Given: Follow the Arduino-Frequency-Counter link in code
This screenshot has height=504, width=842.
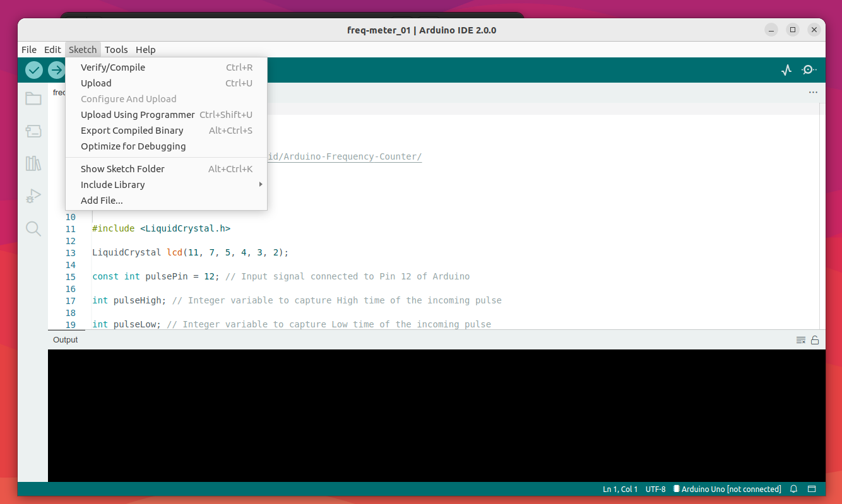Looking at the screenshot, I should tap(345, 156).
